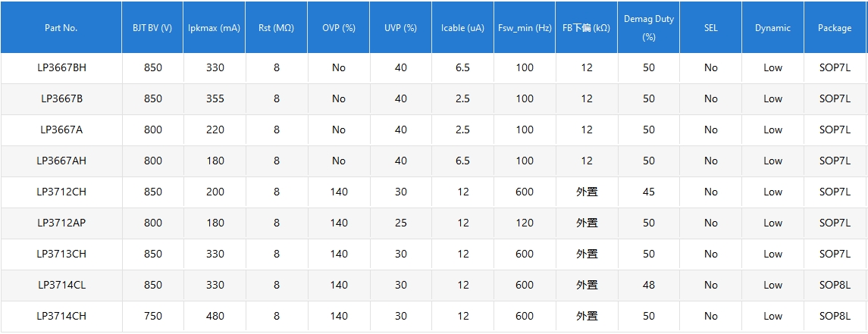
Task: Sort by the BJT BV (V) column header
Action: 152,28
